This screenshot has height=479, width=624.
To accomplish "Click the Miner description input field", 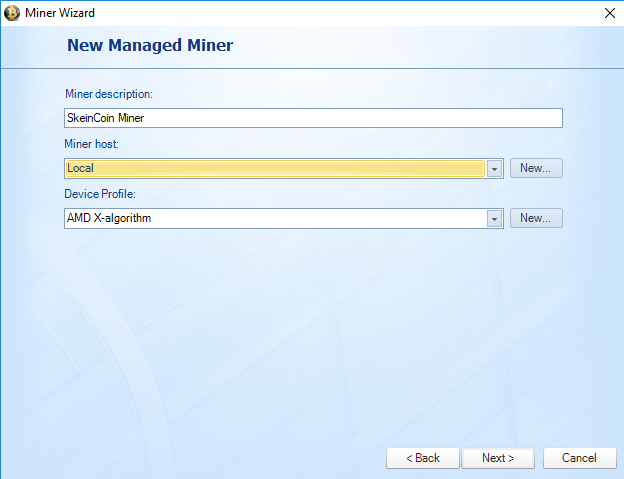I will coord(313,118).
